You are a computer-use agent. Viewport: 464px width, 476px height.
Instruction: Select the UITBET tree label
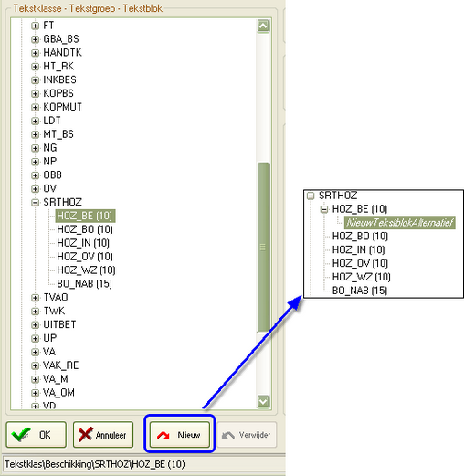point(59,324)
